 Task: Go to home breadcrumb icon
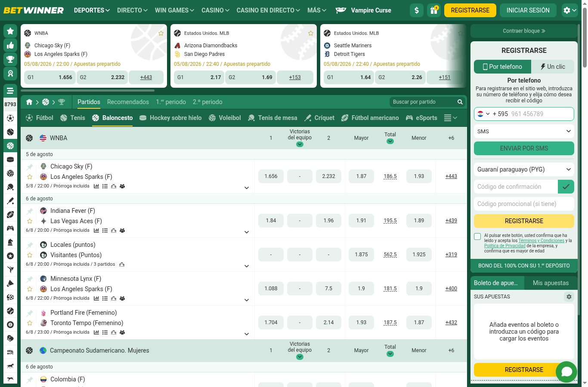tap(29, 102)
